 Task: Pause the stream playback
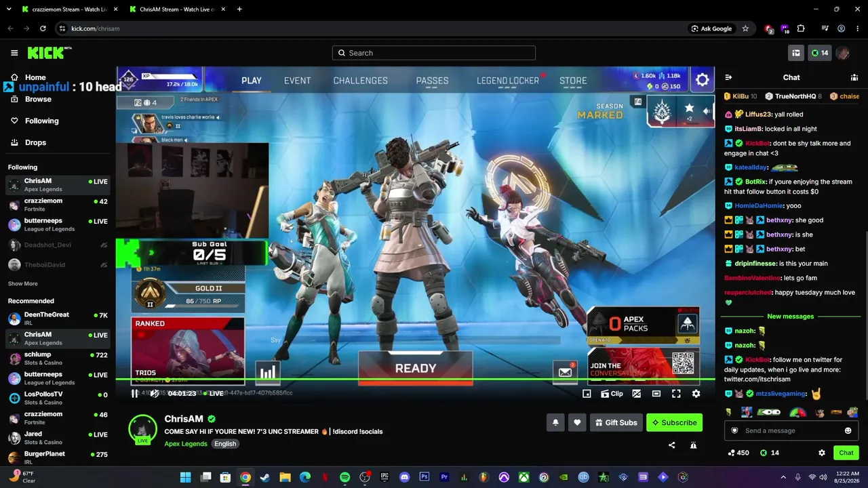[135, 393]
